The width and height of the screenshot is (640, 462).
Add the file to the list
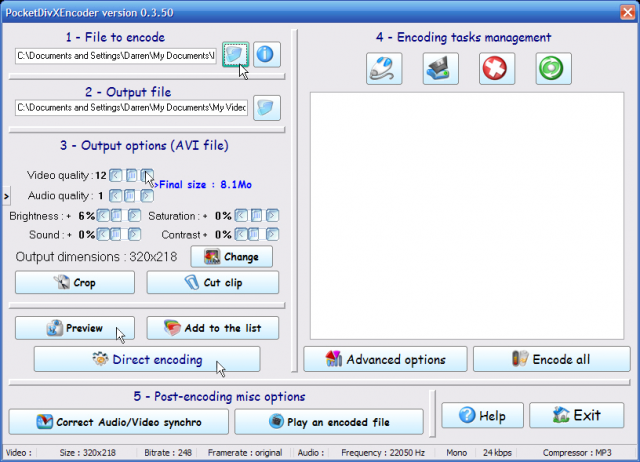point(213,328)
